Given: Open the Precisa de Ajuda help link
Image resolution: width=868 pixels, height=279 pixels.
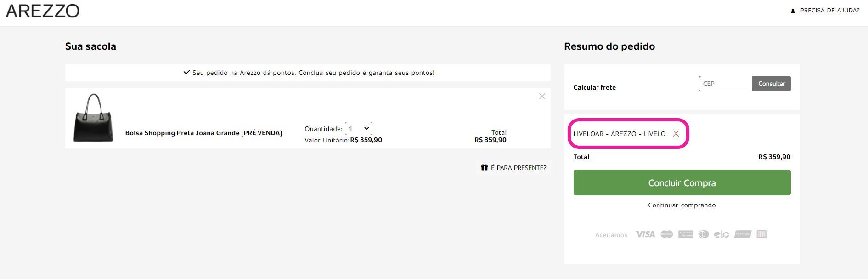Looking at the screenshot, I should [829, 10].
